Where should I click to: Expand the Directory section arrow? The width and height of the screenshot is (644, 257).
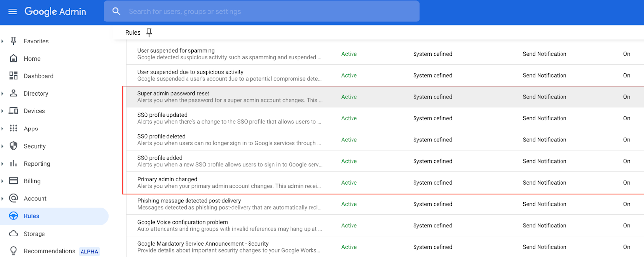pos(3,93)
